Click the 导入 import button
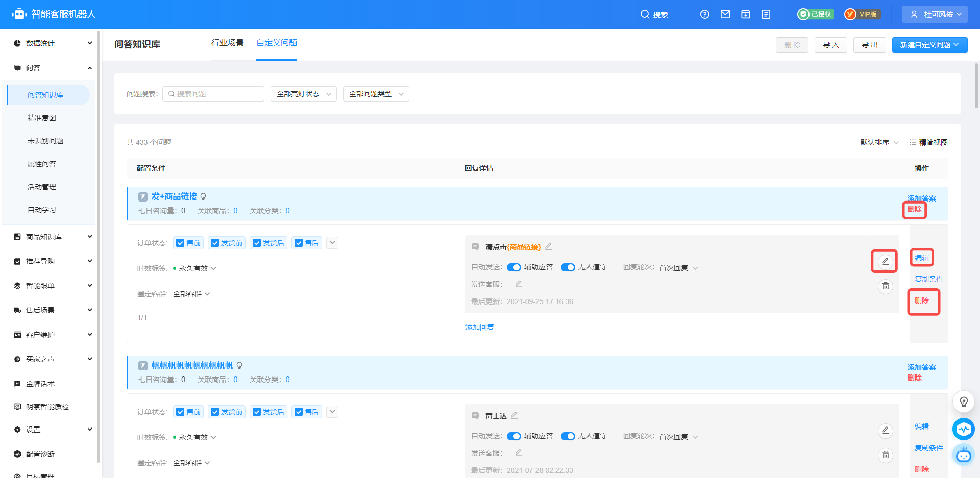The image size is (980, 478). [831, 45]
